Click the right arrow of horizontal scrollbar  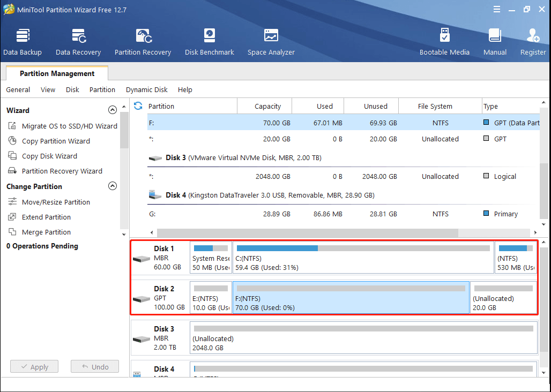[x=535, y=232]
